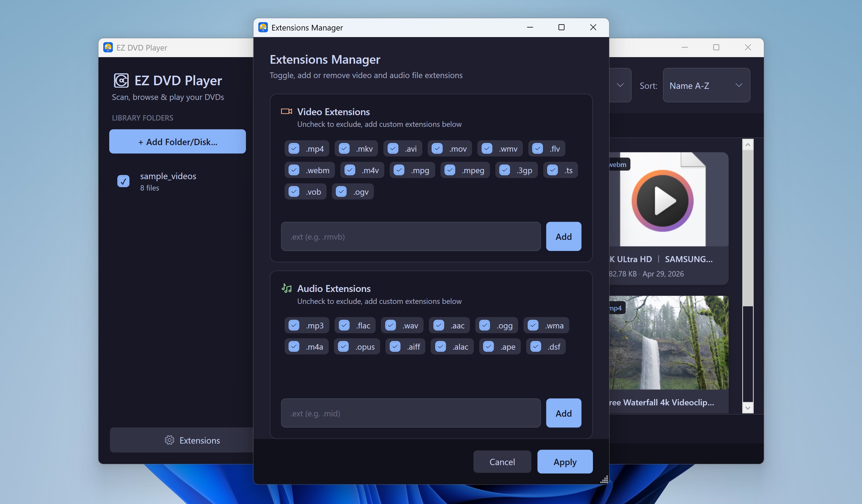
Task: Click the 'Apr 29, 2026' date text
Action: 663,274
